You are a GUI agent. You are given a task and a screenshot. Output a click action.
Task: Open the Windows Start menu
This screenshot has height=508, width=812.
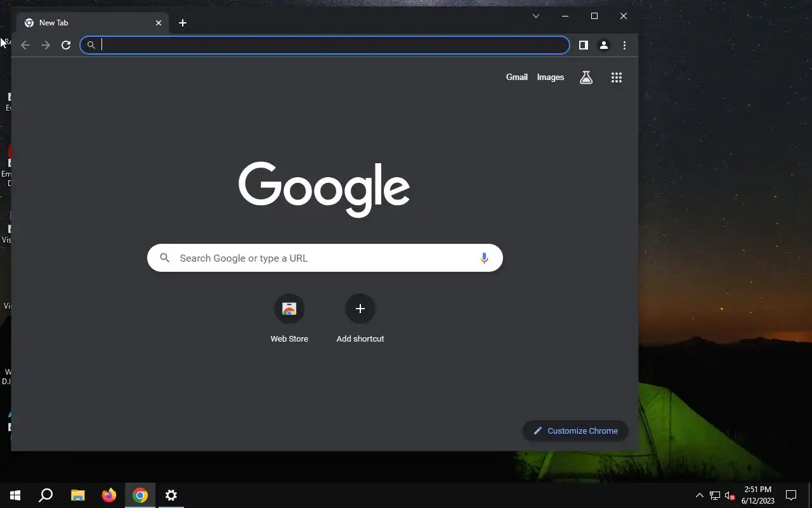click(15, 495)
